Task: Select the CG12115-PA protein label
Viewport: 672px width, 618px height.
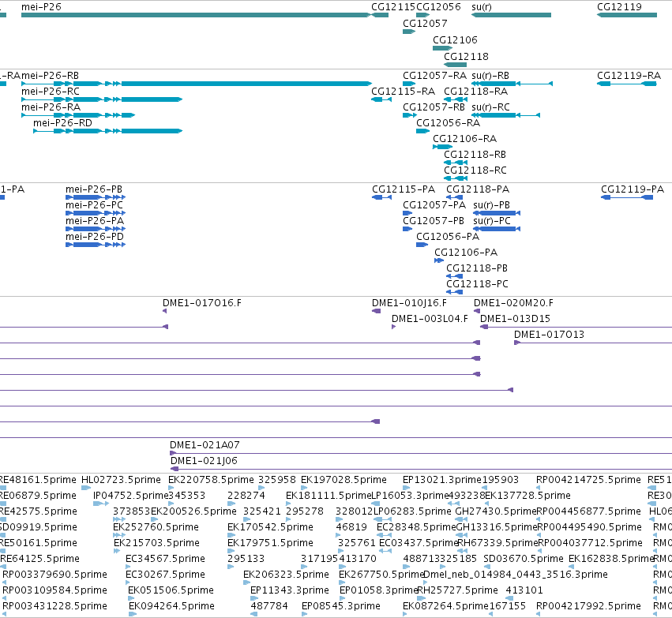Action: pos(404,189)
